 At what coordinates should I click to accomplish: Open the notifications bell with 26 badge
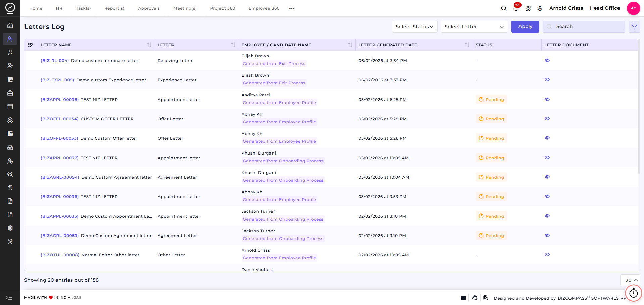pos(516,8)
